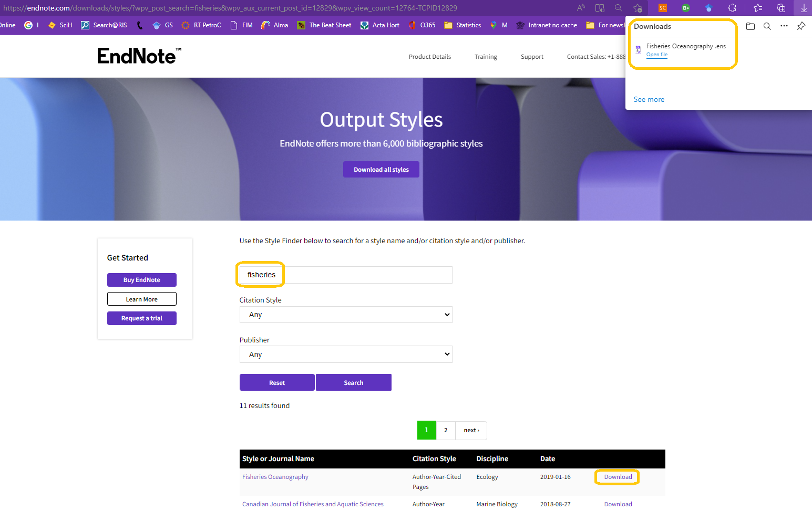The width and height of the screenshot is (812, 511).
Task: Go to results page 2
Action: (x=446, y=430)
